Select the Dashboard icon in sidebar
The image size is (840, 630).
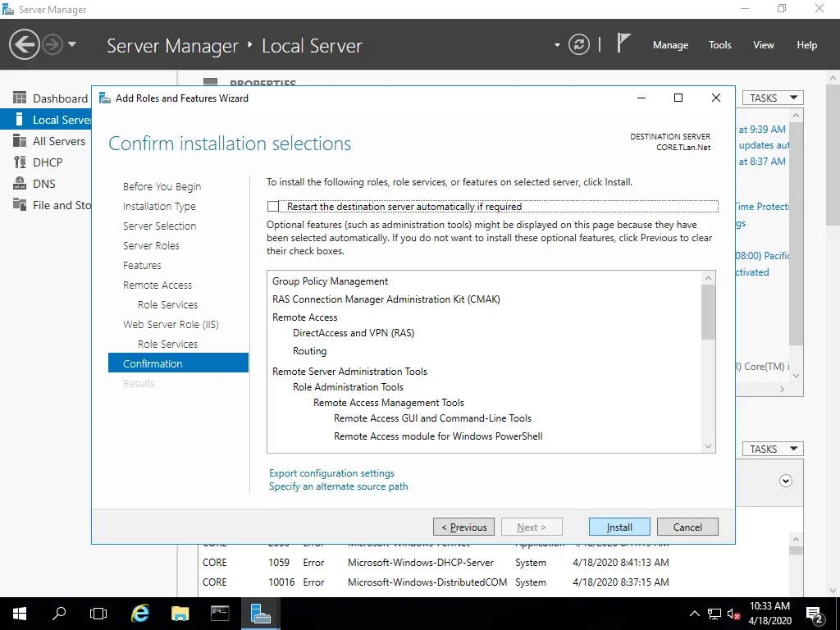(x=20, y=98)
